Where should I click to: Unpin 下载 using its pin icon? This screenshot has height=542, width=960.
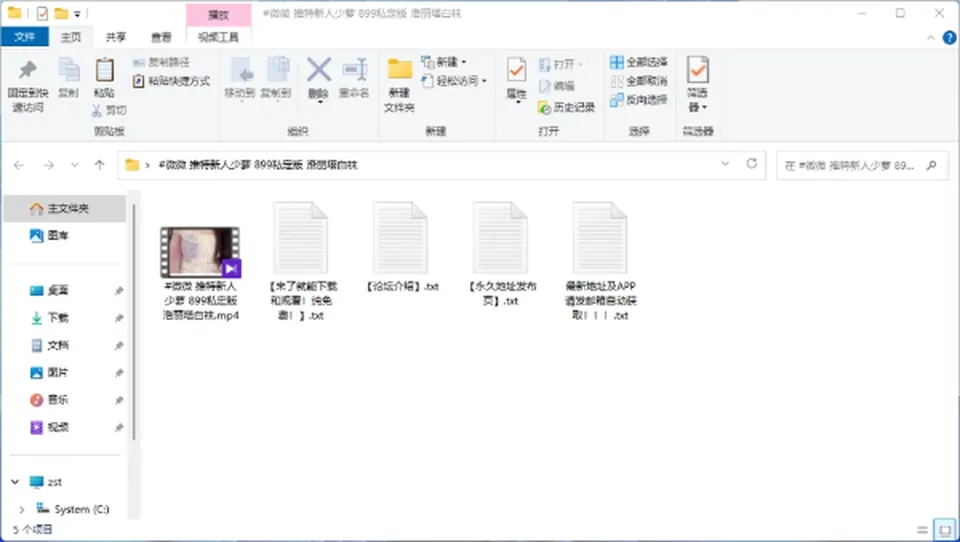119,318
